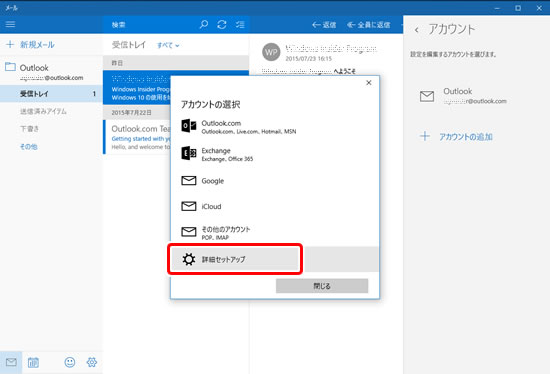Choose other account POP, IMAP option
The height and width of the screenshot is (374, 550).
(x=274, y=232)
